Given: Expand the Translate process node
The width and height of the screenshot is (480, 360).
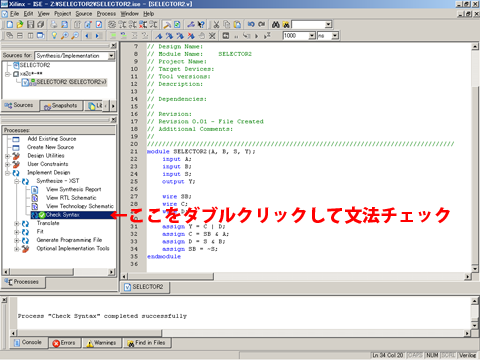Looking at the screenshot, I should tap(16, 223).
